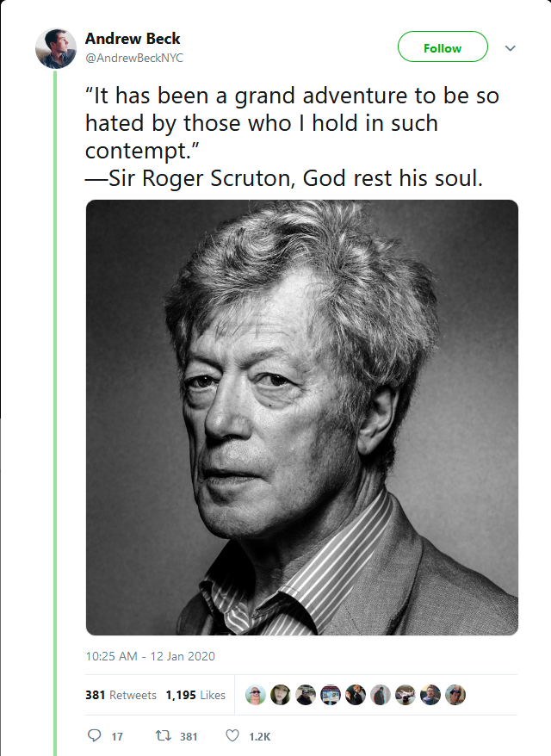551x756 pixels.
Task: Open the Andrew Beck display name link
Action: tap(133, 39)
